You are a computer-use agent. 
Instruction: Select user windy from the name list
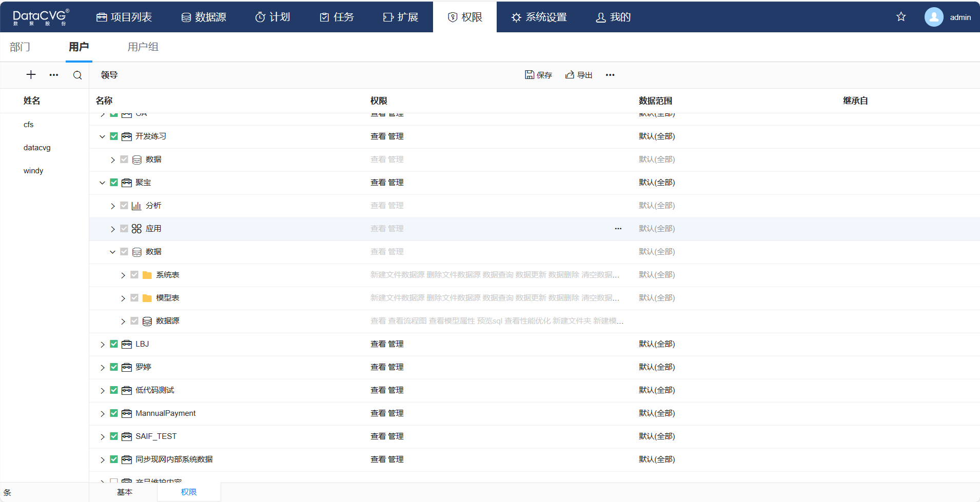tap(33, 171)
